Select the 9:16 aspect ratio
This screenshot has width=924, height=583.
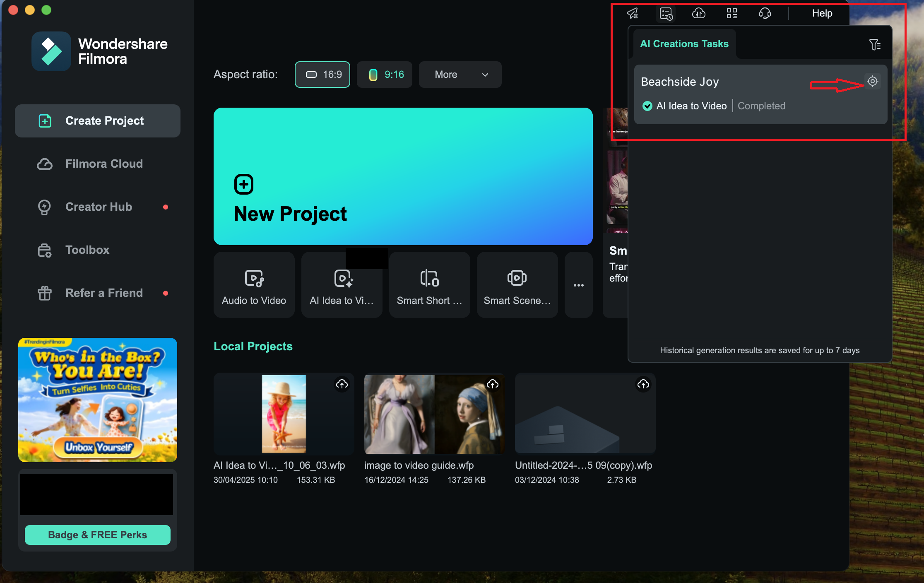tap(385, 75)
